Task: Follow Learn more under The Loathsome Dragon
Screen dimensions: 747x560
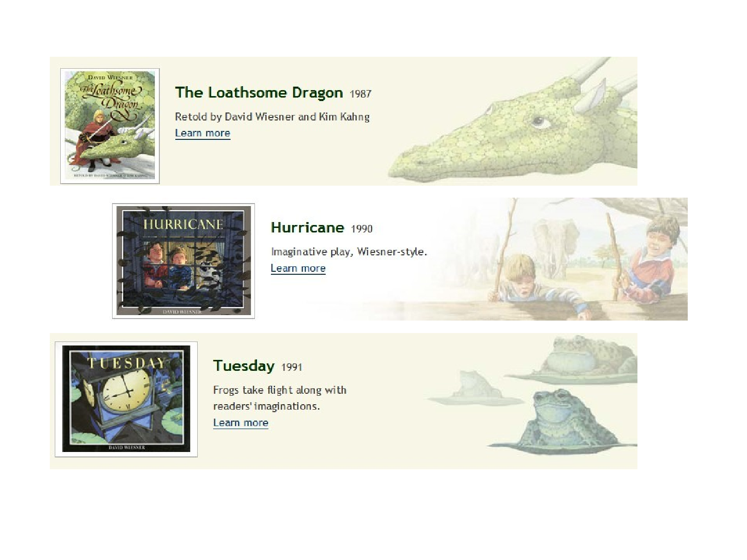Action: click(x=203, y=133)
